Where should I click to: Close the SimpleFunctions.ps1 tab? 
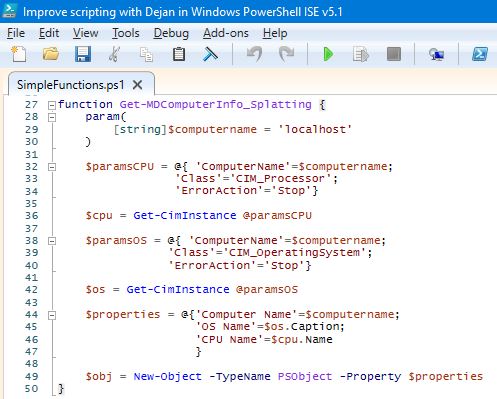[137, 85]
